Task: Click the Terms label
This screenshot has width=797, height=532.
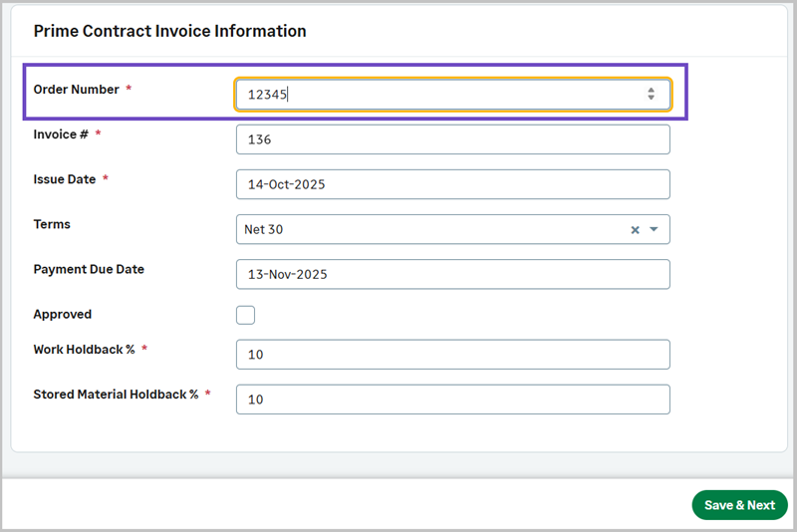Action: click(x=52, y=225)
